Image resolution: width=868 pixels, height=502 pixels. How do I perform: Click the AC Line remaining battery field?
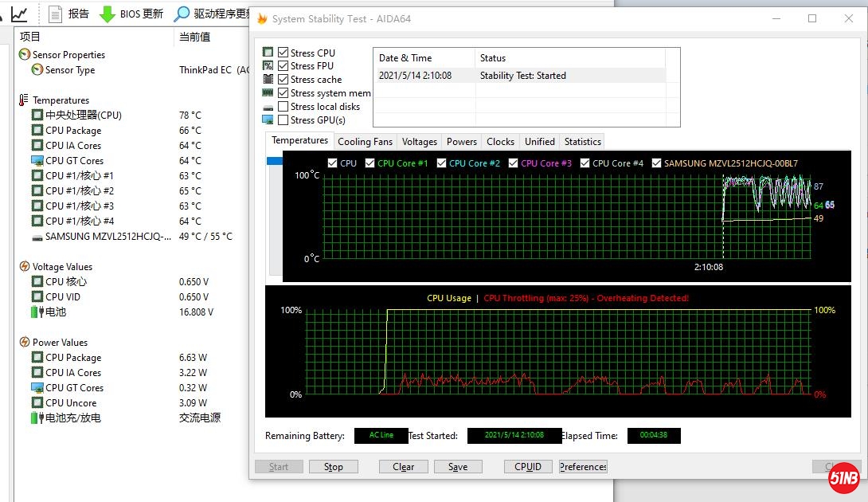[x=381, y=435]
